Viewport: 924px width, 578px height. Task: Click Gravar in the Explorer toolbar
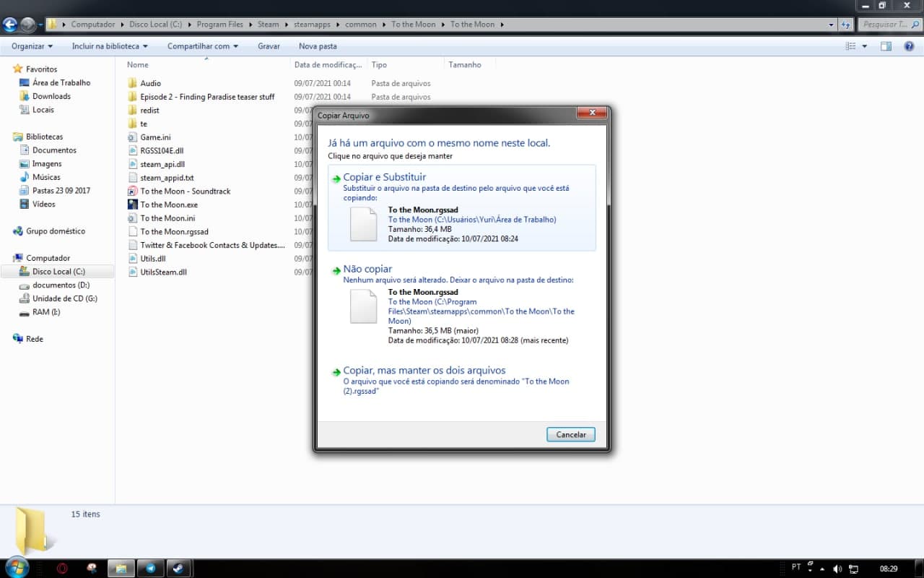point(269,46)
